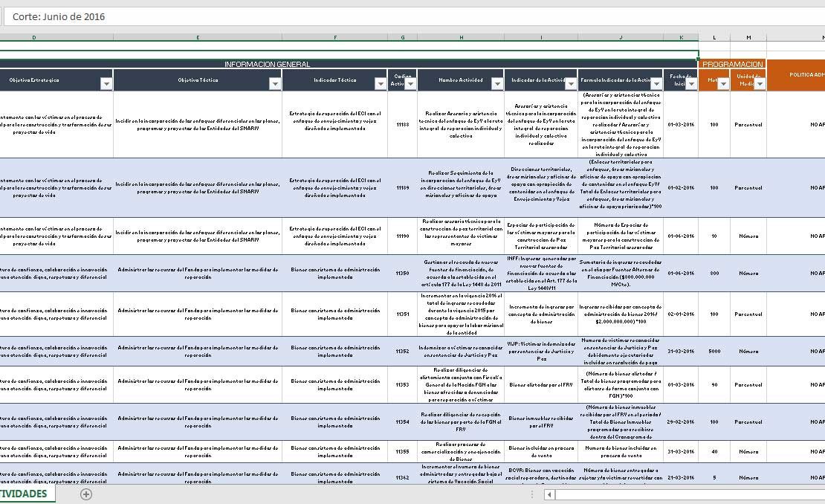The height and width of the screenshot is (504, 825).
Task: Expand the Fecha de Inicio filter arrow
Action: pos(691,84)
